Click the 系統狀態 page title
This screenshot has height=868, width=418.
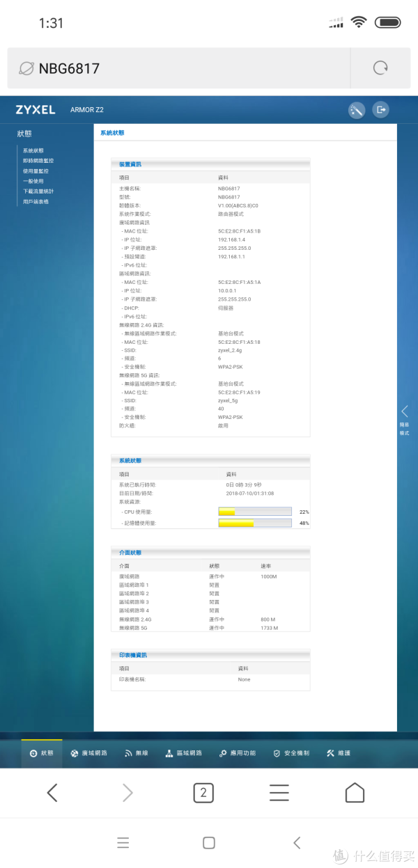point(112,132)
